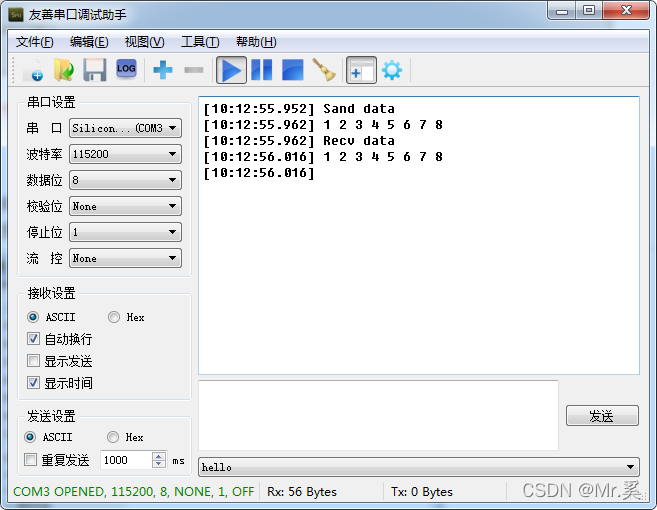This screenshot has width=657, height=510.
Task: Open the serial port COM3 dropdown
Action: (x=125, y=128)
